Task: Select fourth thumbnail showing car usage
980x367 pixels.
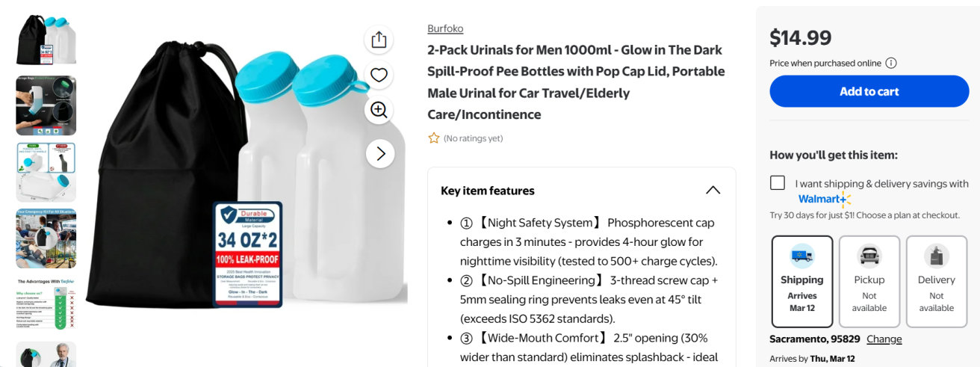Action: point(46,238)
